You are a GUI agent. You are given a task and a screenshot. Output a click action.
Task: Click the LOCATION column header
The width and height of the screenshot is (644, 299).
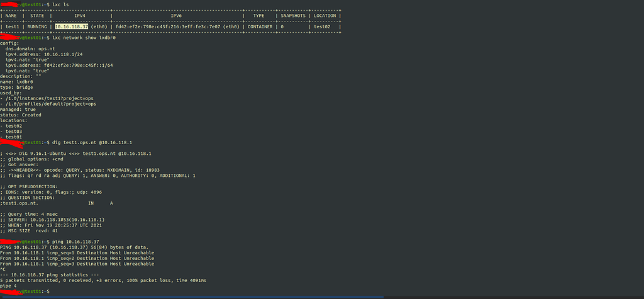click(x=325, y=15)
